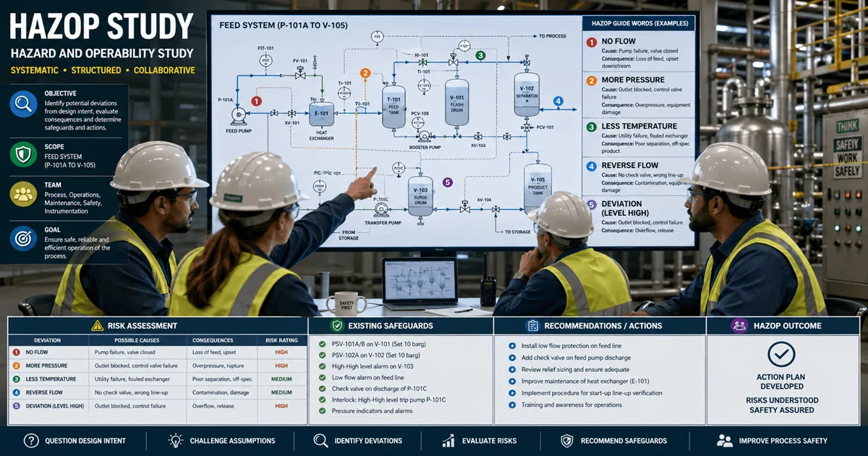Click the orange number 2 beside MORE PRESSURE guide word

592,81
